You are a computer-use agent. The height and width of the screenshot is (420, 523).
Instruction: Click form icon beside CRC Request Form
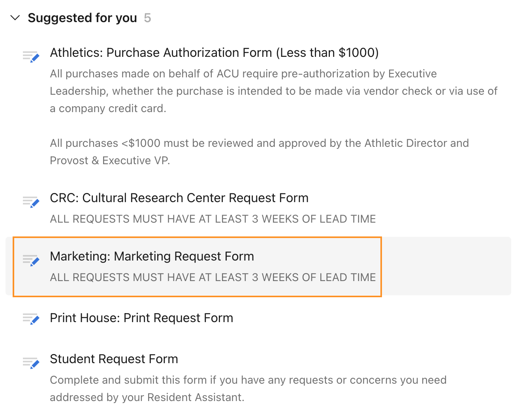tap(31, 202)
